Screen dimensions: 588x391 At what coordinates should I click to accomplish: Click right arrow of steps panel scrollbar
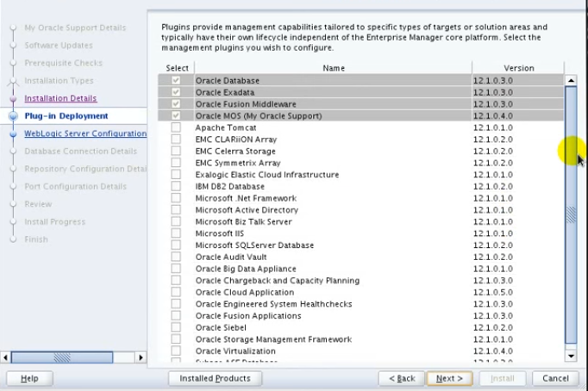click(x=141, y=357)
